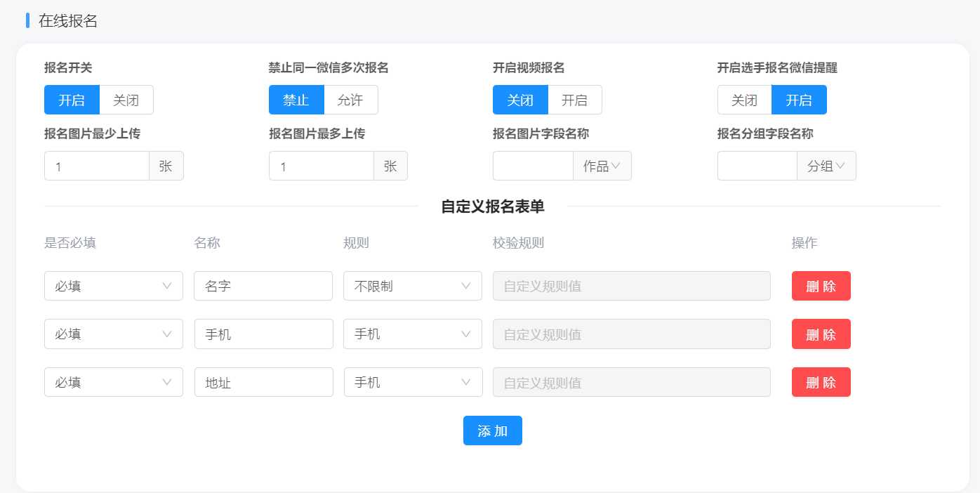Delete the 手机 form row
The image size is (980, 493).
821,334
